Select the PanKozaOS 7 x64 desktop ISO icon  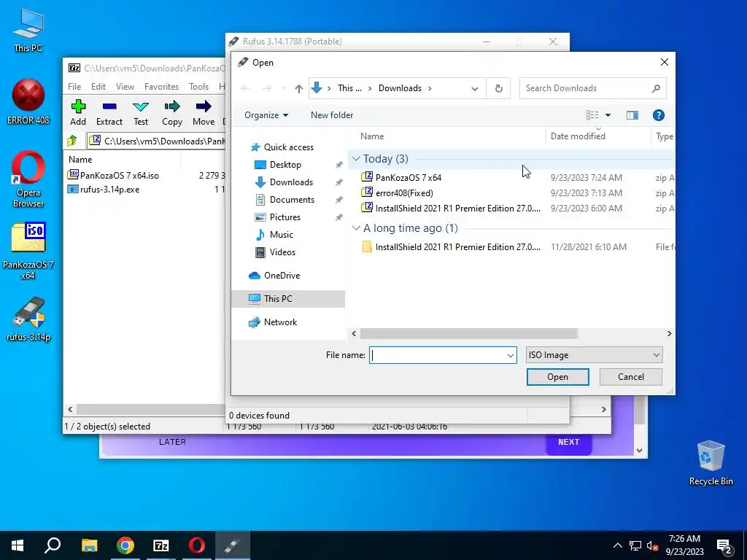28,251
